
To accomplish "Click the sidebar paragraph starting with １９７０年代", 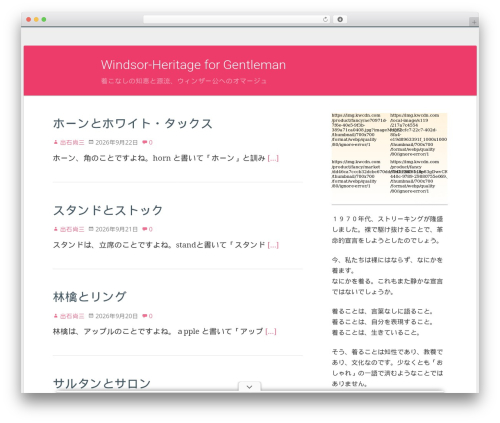I will [388, 230].
